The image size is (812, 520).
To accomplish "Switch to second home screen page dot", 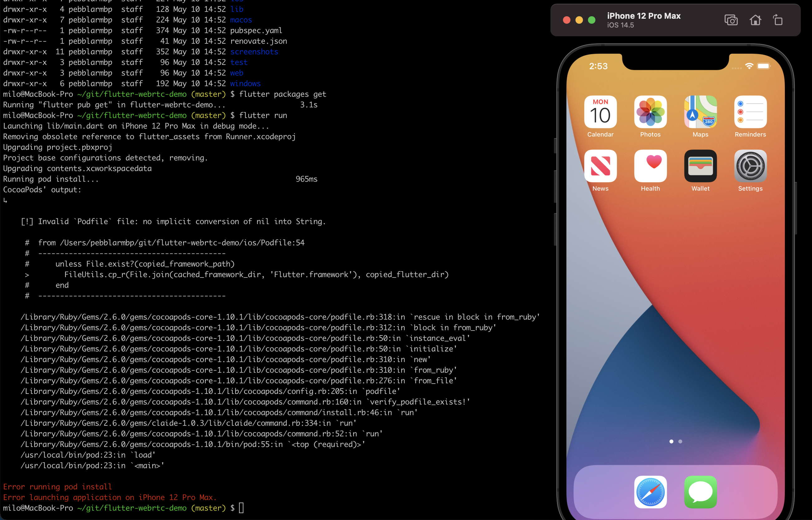I will [x=680, y=441].
